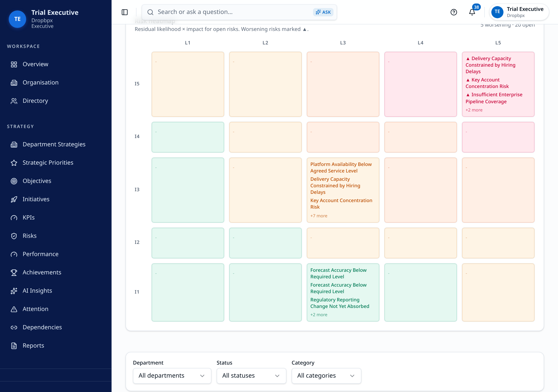The height and width of the screenshot is (392, 558).
Task: Click the TE avatar in sidebar header
Action: point(17,19)
